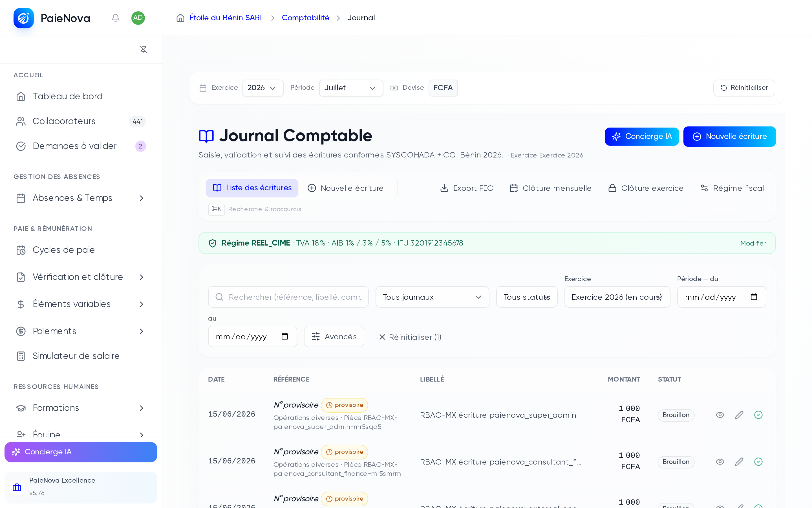Follow Comptabilité breadcrumb link
The height and width of the screenshot is (508, 812).
pyautogui.click(x=305, y=18)
